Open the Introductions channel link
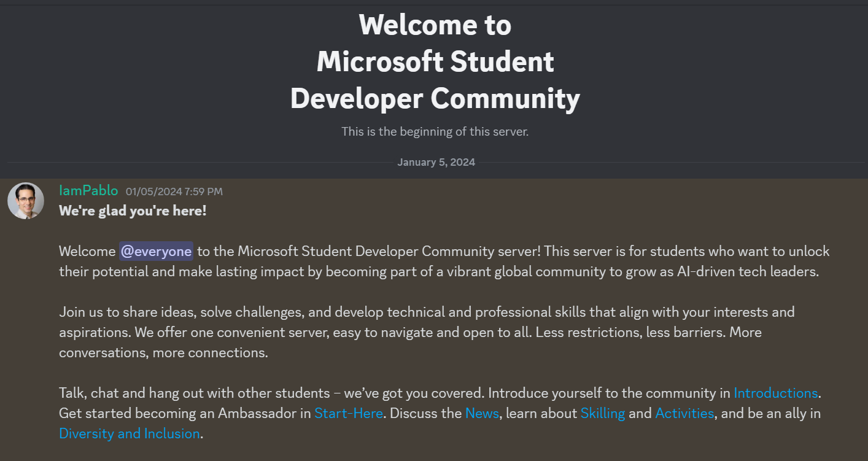868x461 pixels. pyautogui.click(x=776, y=393)
